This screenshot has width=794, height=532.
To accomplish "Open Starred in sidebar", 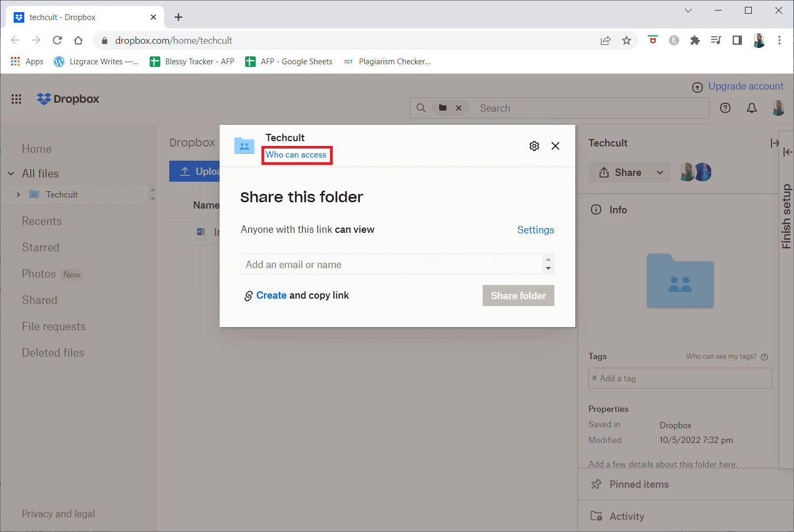I will pos(41,248).
